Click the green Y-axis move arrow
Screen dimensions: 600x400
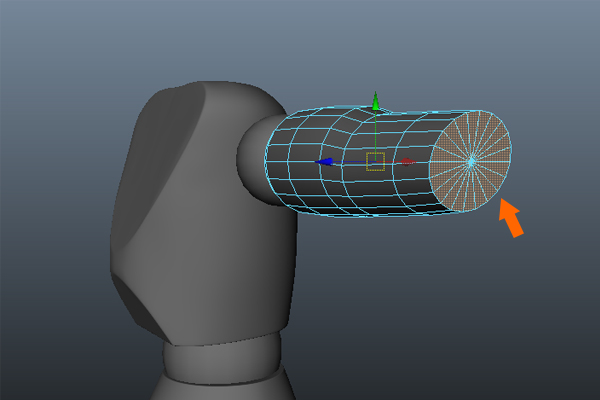pyautogui.click(x=375, y=101)
